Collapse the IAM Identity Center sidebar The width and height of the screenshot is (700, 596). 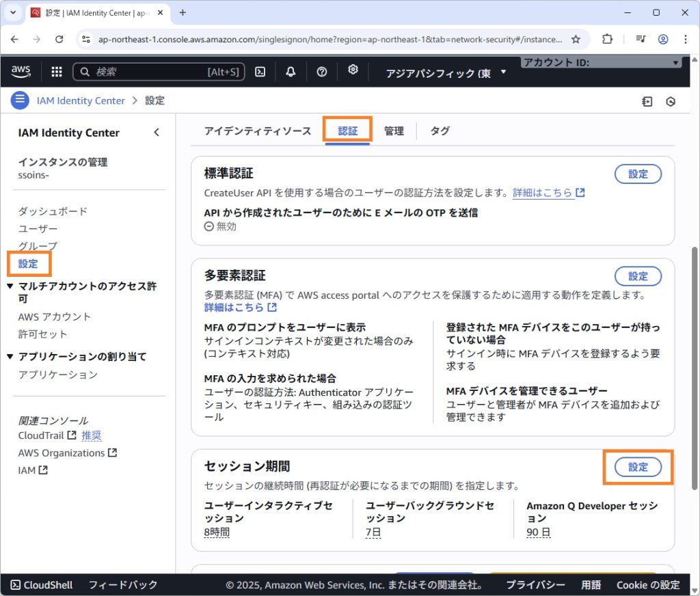pyautogui.click(x=157, y=133)
